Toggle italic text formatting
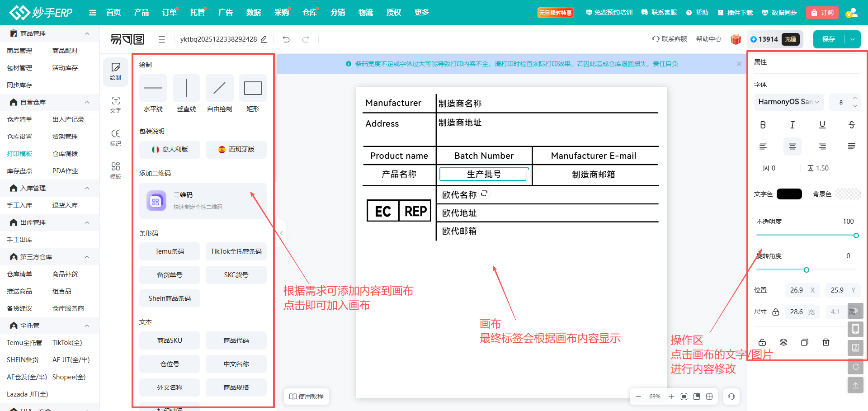 [x=793, y=125]
